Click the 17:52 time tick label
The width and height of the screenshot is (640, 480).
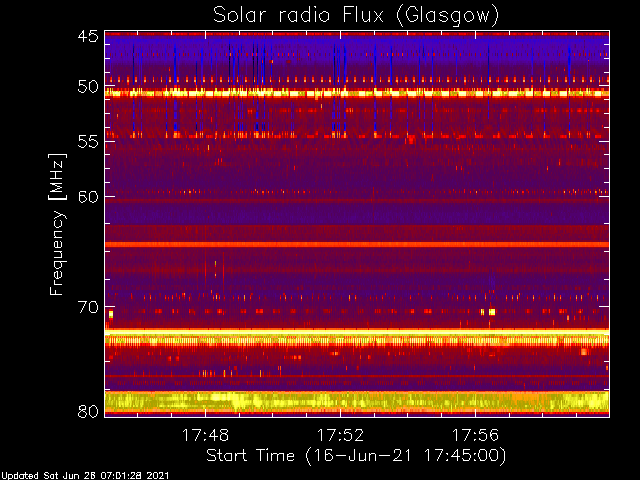click(x=340, y=435)
